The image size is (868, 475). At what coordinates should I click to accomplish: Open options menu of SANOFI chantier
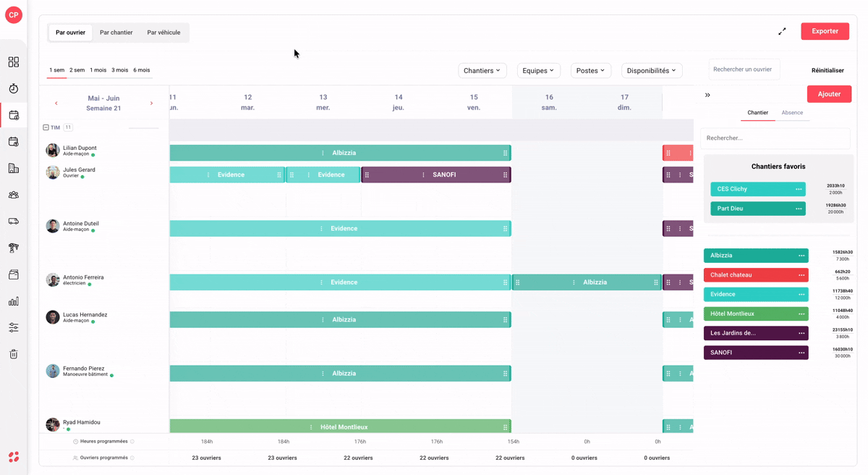pyautogui.click(x=801, y=353)
